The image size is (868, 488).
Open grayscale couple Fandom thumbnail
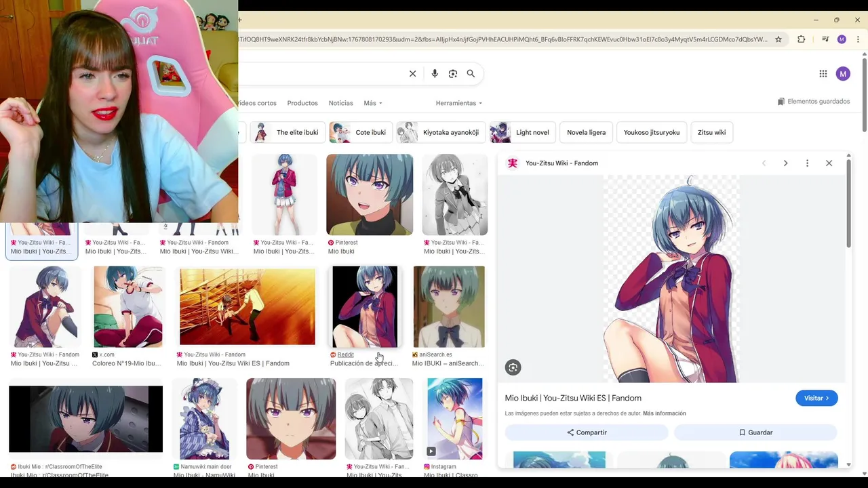point(379,419)
